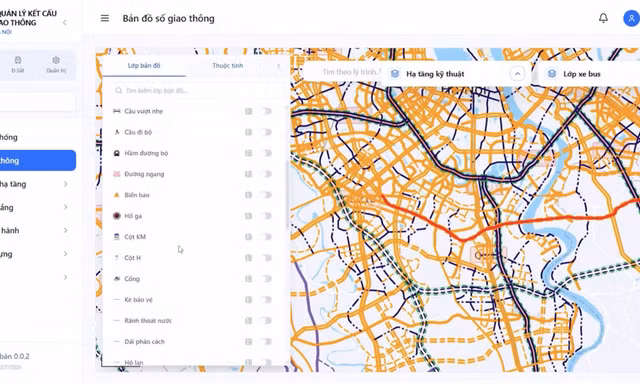This screenshot has height=384, width=640.
Task: Toggle the Cầu vượt nhẹ layer switch
Action: coord(266,111)
